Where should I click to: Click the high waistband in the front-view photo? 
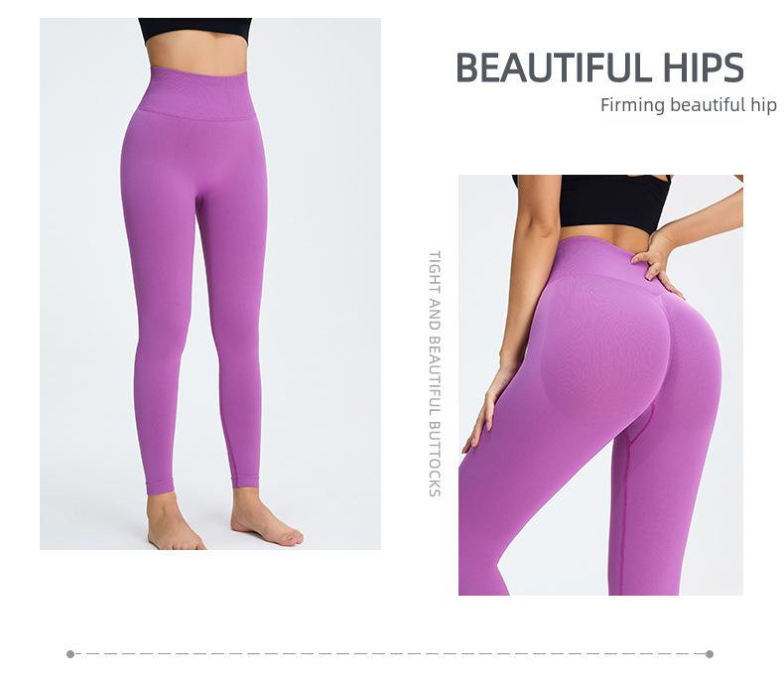click(x=197, y=94)
